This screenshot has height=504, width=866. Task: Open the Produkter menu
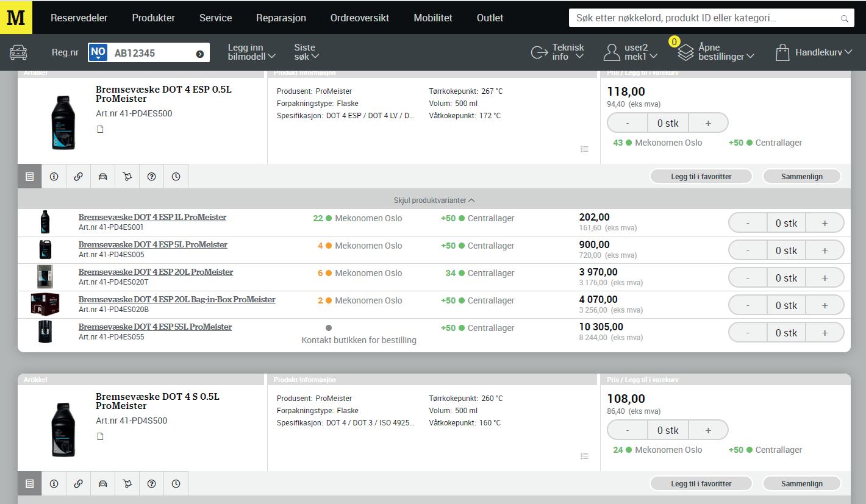click(x=154, y=18)
